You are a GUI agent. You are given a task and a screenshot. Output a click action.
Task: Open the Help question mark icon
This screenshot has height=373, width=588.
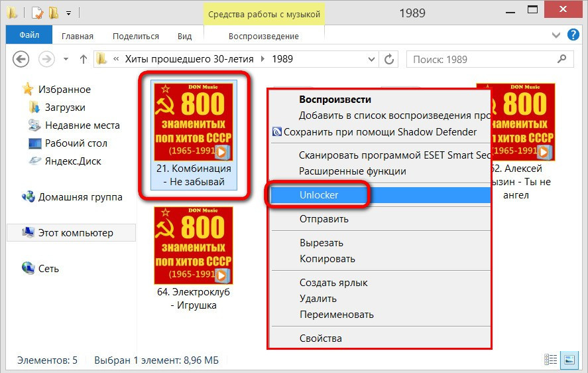(573, 35)
